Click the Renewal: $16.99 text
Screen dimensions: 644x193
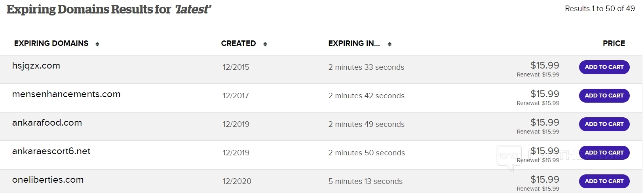tap(538, 160)
